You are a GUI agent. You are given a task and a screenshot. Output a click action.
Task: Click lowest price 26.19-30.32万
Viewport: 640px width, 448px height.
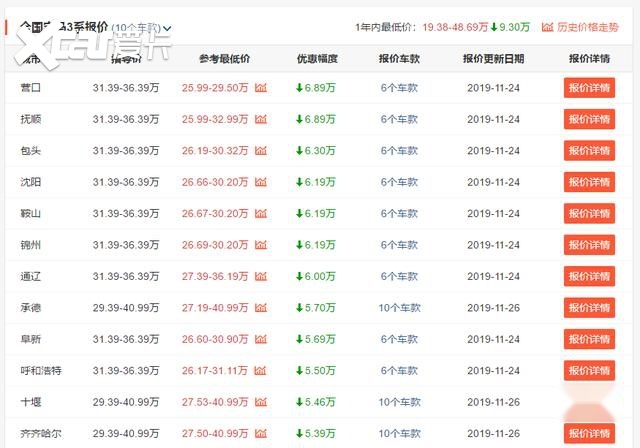[215, 151]
